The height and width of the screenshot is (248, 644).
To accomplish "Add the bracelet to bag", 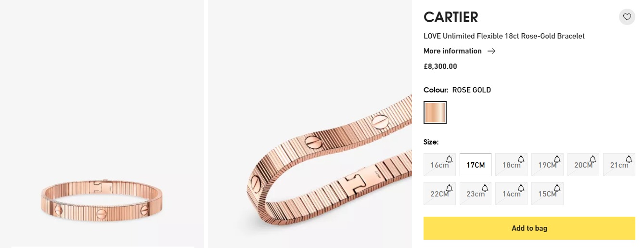I will pyautogui.click(x=529, y=228).
